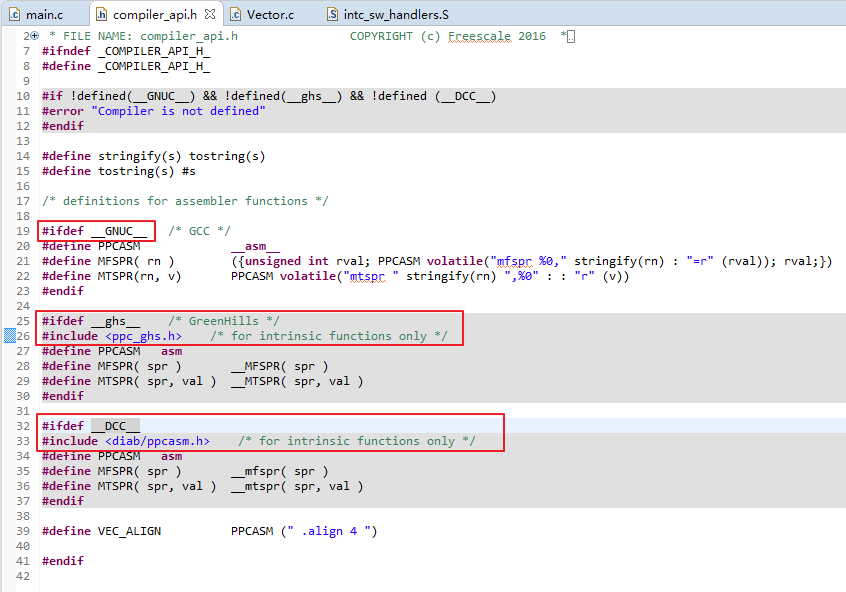Click the <ppc_ghs.h> include on line 26
The image size is (846, 592).
[143, 336]
